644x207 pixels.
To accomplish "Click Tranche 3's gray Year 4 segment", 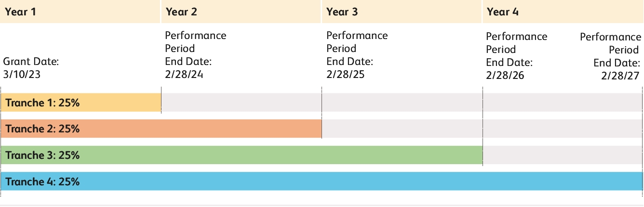I will tap(563, 155).
